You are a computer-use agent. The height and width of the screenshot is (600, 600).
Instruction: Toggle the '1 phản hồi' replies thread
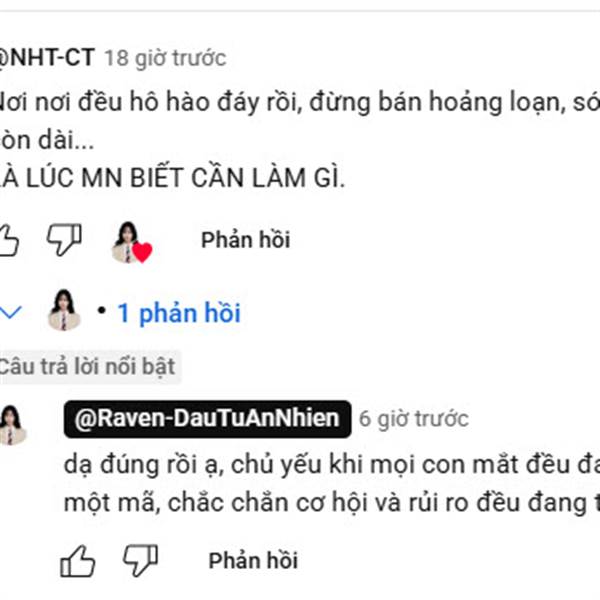tap(179, 313)
